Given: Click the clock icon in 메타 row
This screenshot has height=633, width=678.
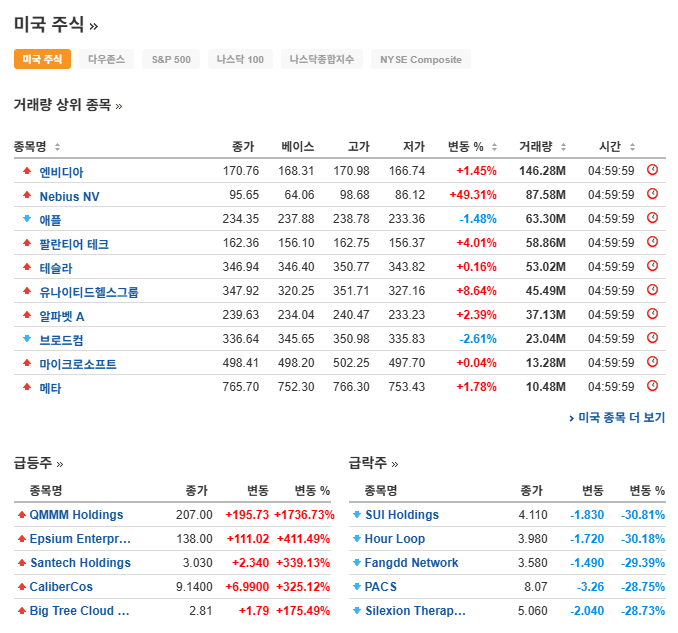Looking at the screenshot, I should [x=652, y=386].
